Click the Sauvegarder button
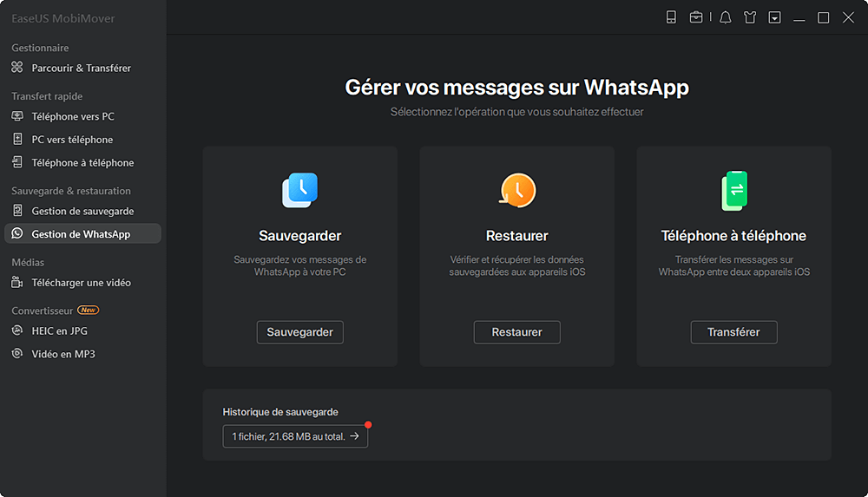The height and width of the screenshot is (497, 868). point(300,332)
